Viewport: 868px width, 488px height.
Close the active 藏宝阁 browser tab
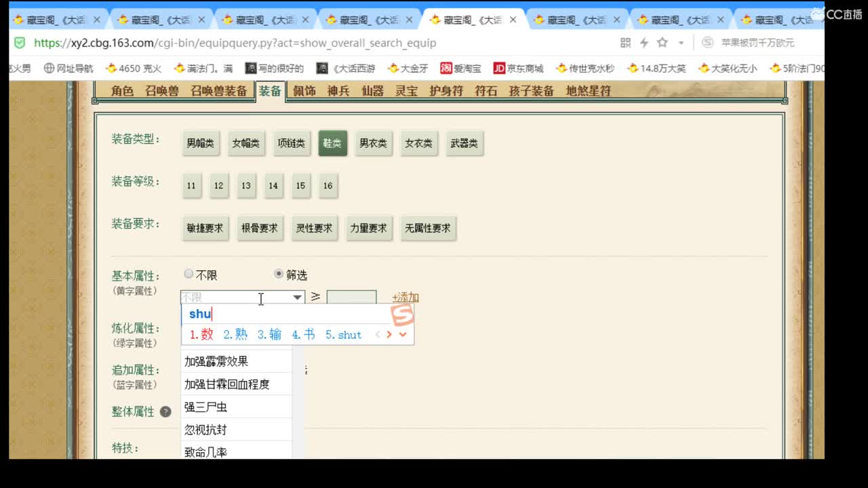[x=513, y=20]
